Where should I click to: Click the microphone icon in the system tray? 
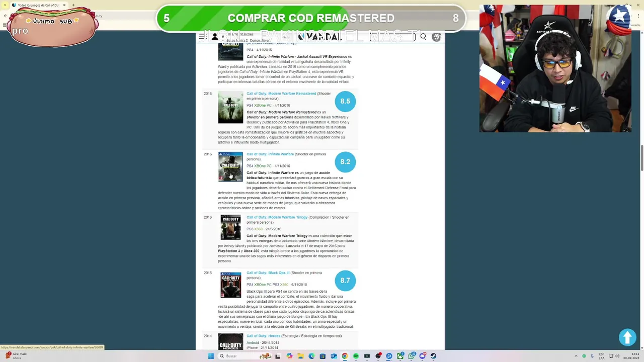point(592,356)
